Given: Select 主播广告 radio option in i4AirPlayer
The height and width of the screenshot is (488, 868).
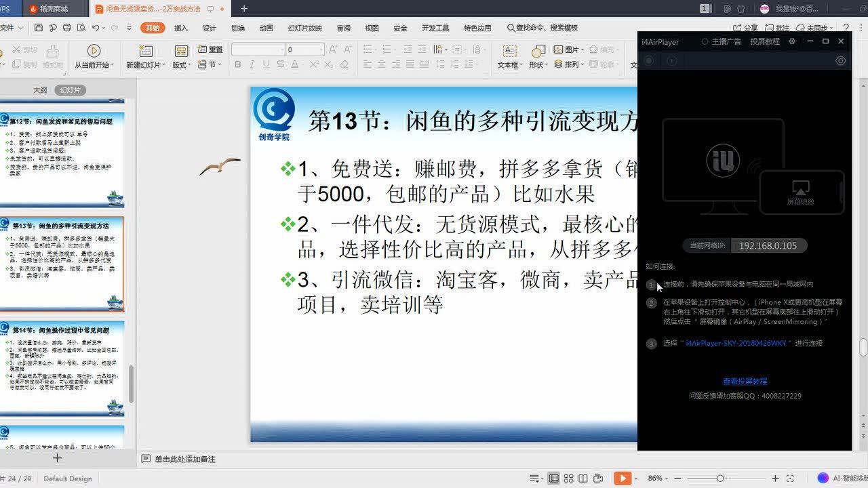Looking at the screenshot, I should (x=722, y=41).
